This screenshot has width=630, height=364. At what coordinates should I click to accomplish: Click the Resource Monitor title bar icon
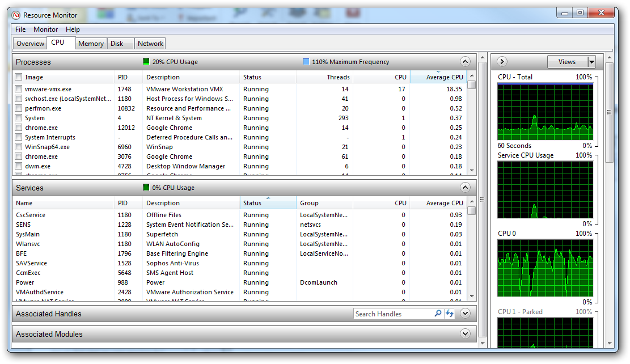coord(16,15)
